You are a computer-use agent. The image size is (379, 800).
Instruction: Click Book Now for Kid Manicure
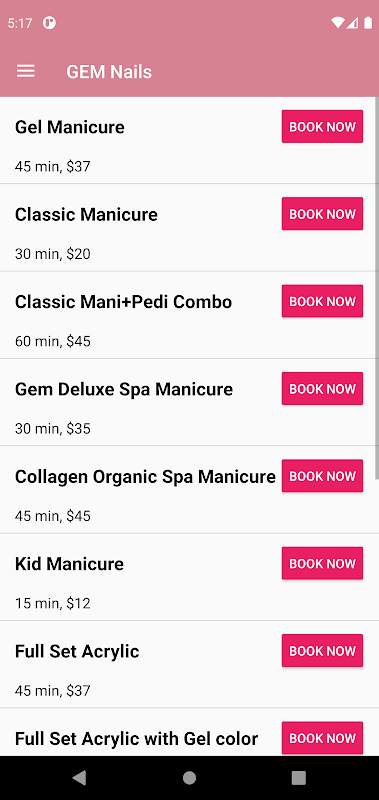point(322,563)
